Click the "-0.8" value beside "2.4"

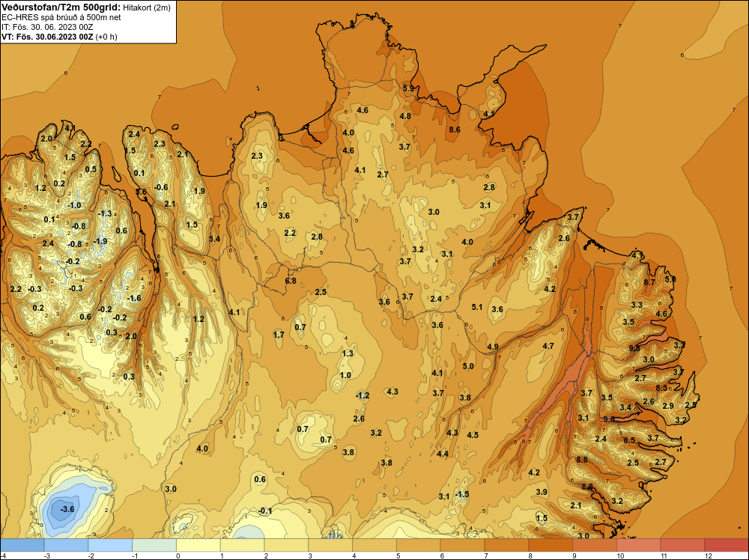[75, 244]
